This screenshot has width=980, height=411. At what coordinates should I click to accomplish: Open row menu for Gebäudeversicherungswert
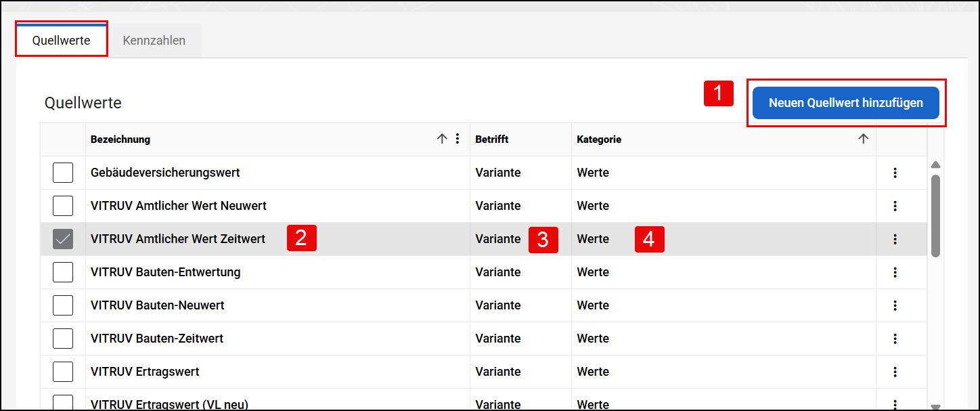895,173
